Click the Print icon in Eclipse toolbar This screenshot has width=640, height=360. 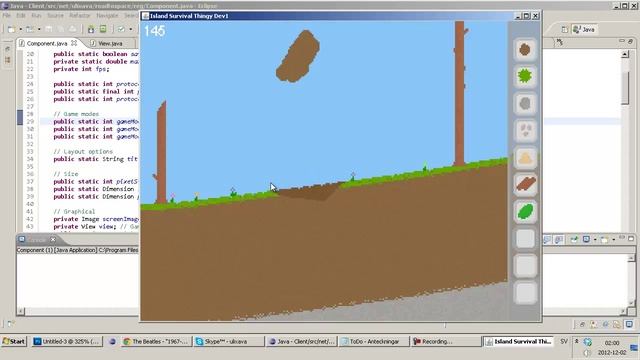coord(72,29)
